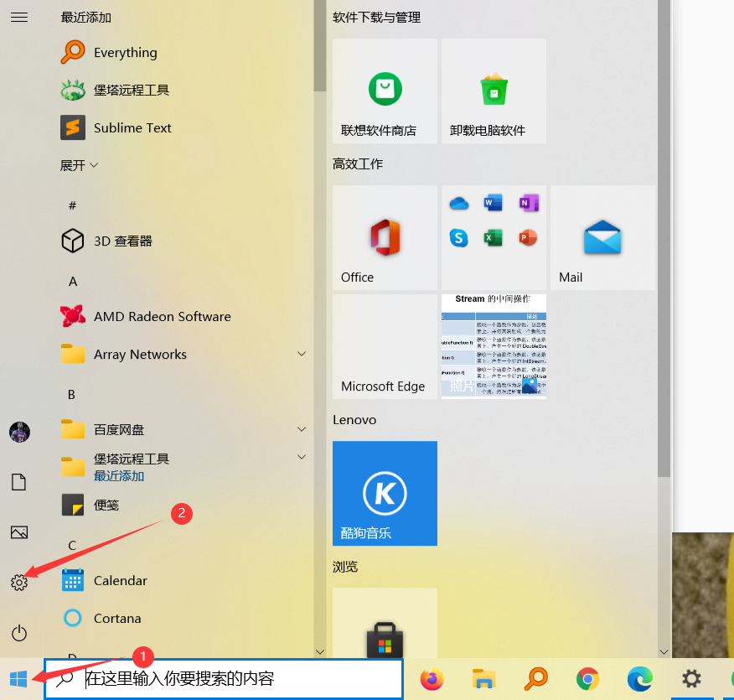The height and width of the screenshot is (700, 734).
Task: Click the 最近添加 section heading
Action: (86, 18)
